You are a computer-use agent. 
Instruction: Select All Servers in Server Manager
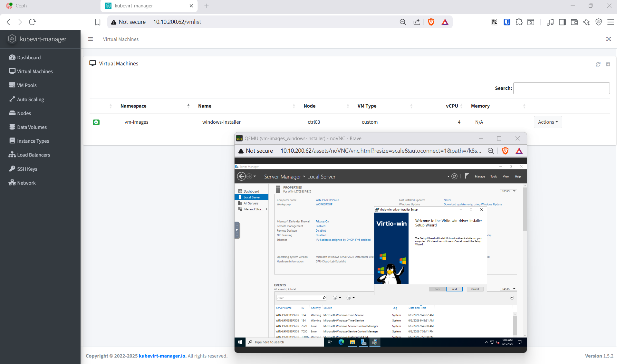(251, 203)
